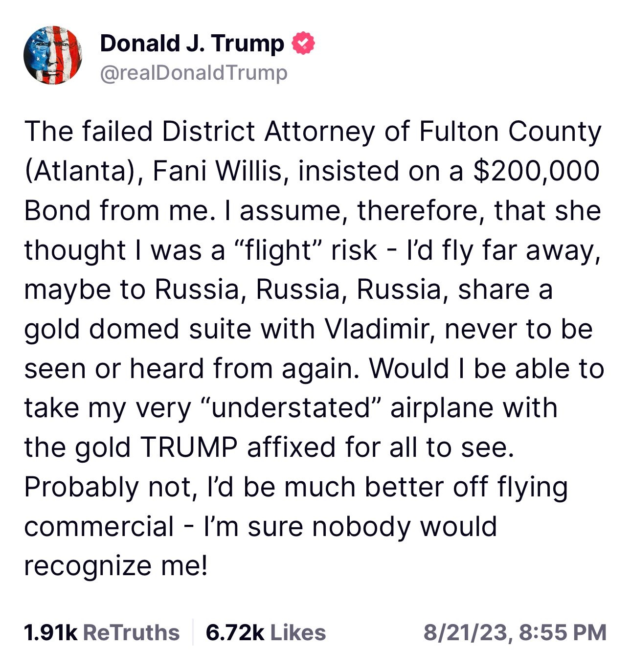This screenshot has width=631, height=672.
Task: Click "recognize me!" at the post's end
Action: click(116, 566)
